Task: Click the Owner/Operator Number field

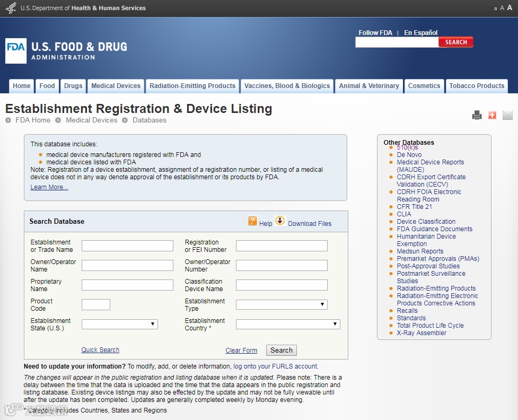Action: coord(282,265)
